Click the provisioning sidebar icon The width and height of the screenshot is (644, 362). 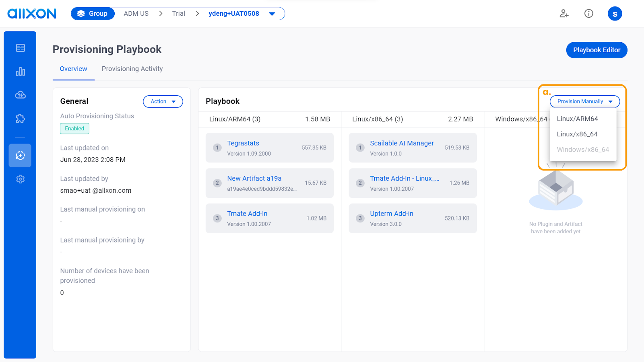tap(20, 156)
